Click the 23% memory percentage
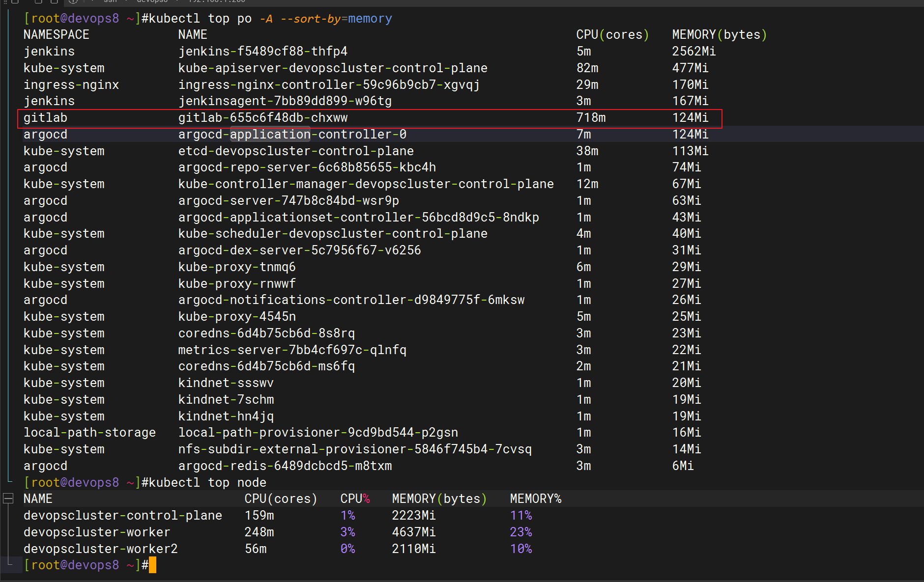This screenshot has width=924, height=582. pyautogui.click(x=521, y=532)
